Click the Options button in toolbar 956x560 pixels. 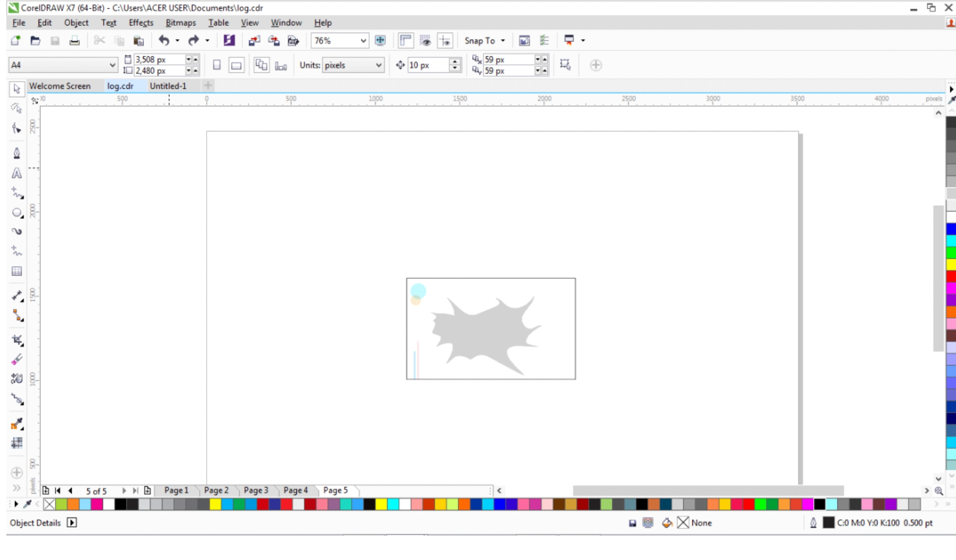coord(544,41)
